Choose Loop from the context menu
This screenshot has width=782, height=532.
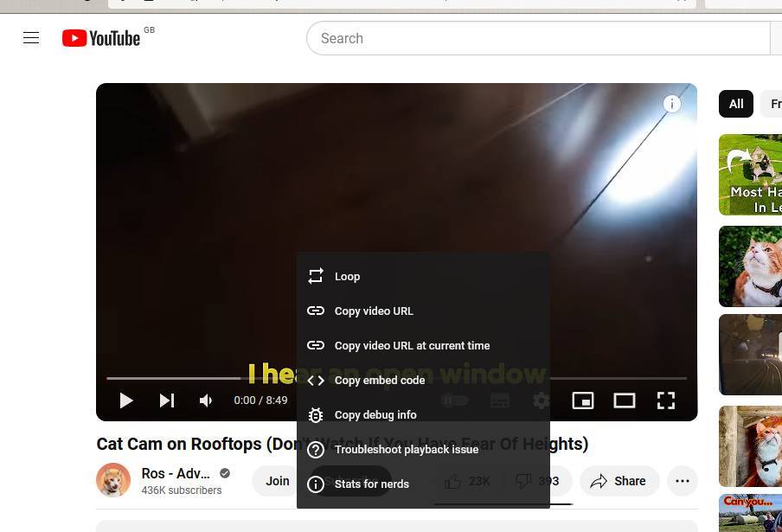coord(423,276)
